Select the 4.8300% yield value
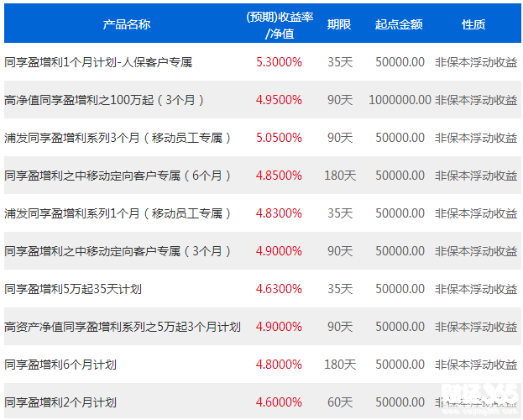This screenshot has height=420, width=523. 279,213
